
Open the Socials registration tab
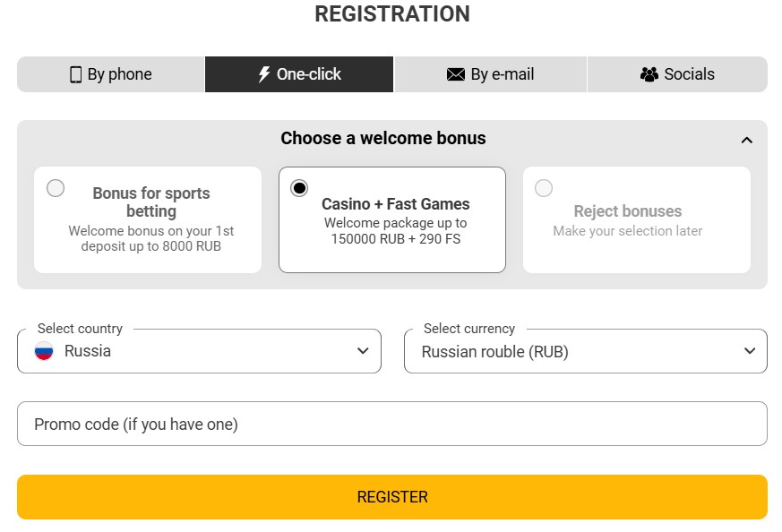point(689,74)
